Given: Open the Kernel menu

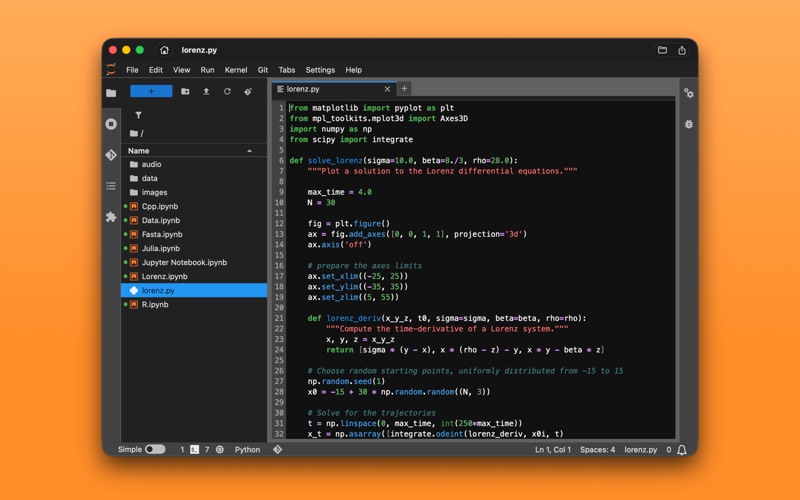Looking at the screenshot, I should (235, 70).
